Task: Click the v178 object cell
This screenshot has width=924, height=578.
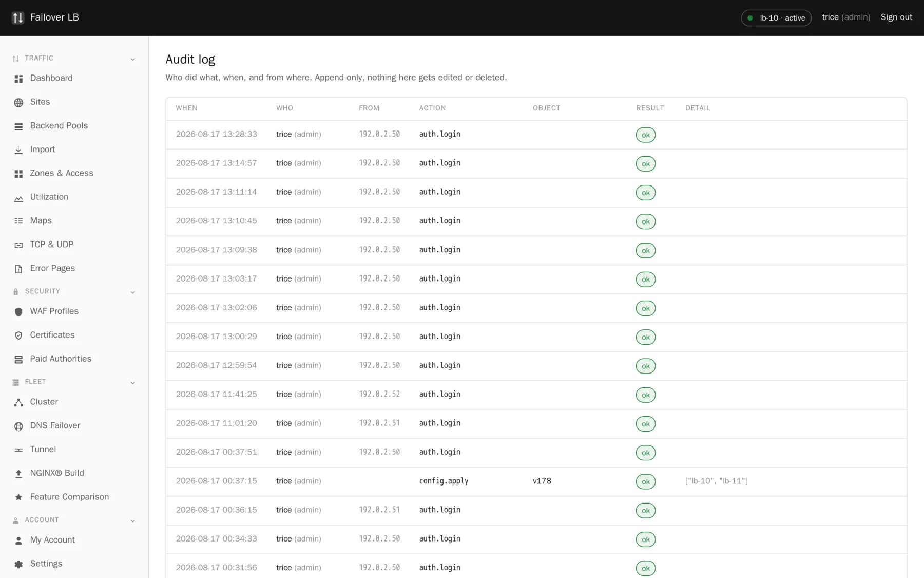Action: point(542,481)
